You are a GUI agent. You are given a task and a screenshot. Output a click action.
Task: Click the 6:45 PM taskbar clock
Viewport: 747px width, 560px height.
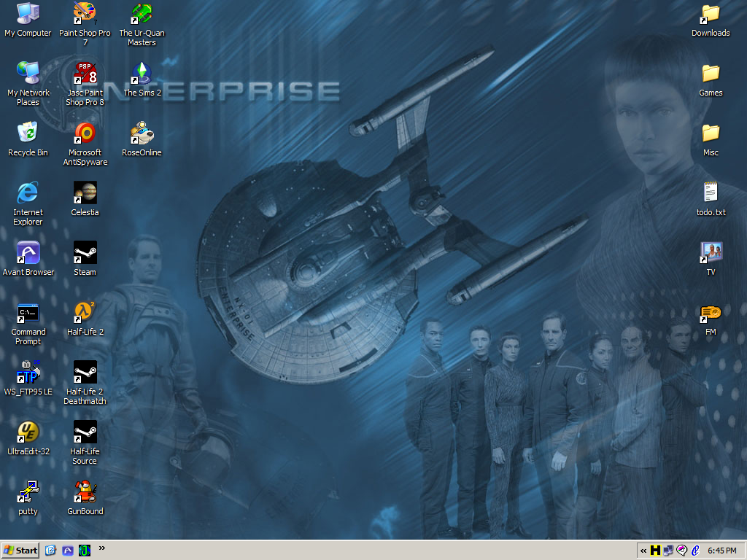pyautogui.click(x=721, y=551)
